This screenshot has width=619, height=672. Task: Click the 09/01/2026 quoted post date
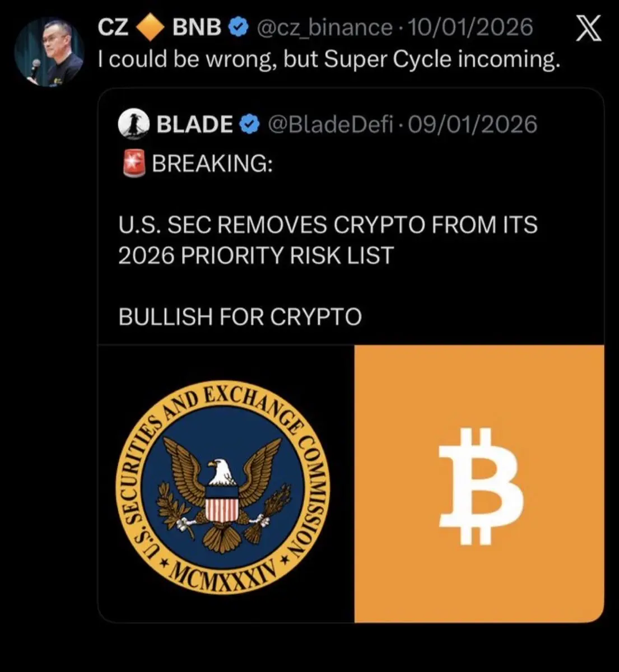(473, 124)
